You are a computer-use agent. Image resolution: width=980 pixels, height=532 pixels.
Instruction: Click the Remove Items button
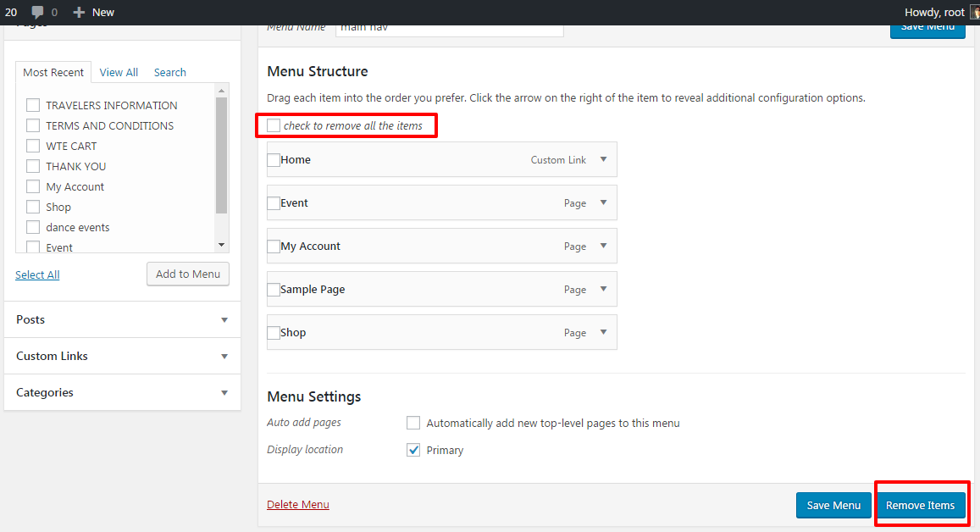tap(920, 505)
